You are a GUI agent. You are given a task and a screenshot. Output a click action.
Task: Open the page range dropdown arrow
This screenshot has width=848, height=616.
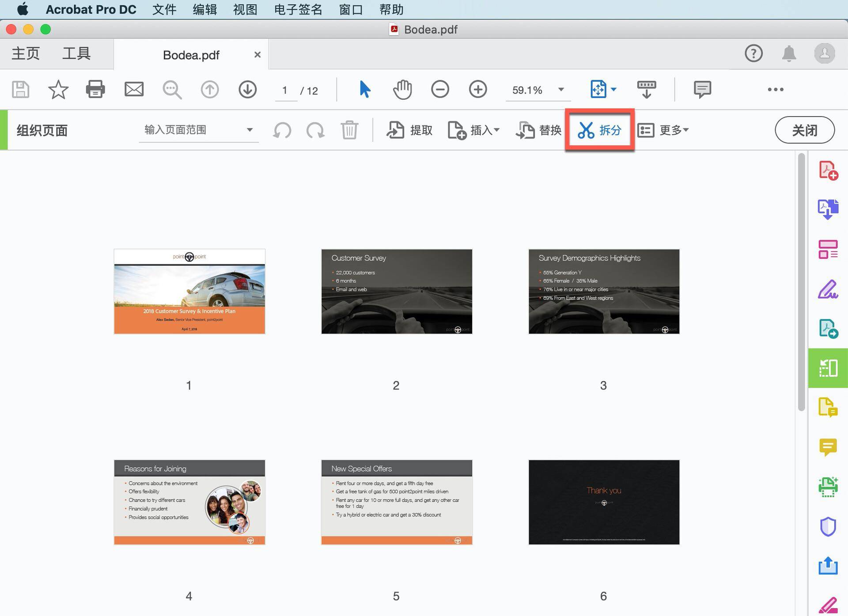click(250, 130)
